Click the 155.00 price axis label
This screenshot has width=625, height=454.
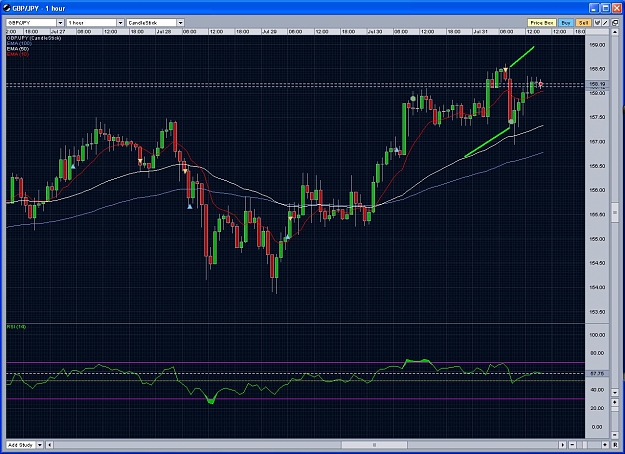coord(597,239)
